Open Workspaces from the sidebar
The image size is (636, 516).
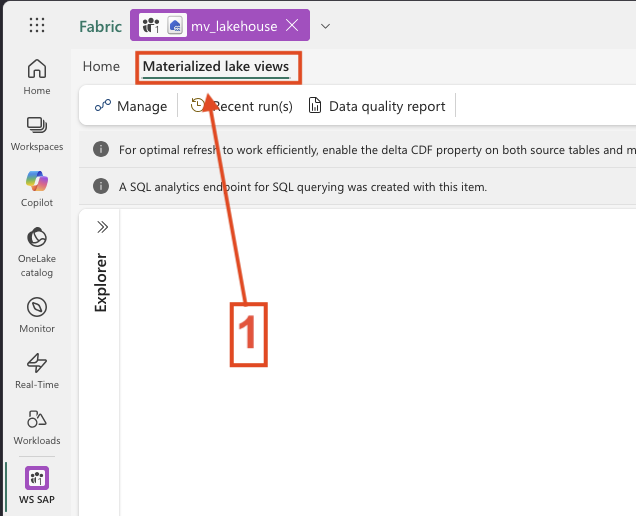coord(37,134)
